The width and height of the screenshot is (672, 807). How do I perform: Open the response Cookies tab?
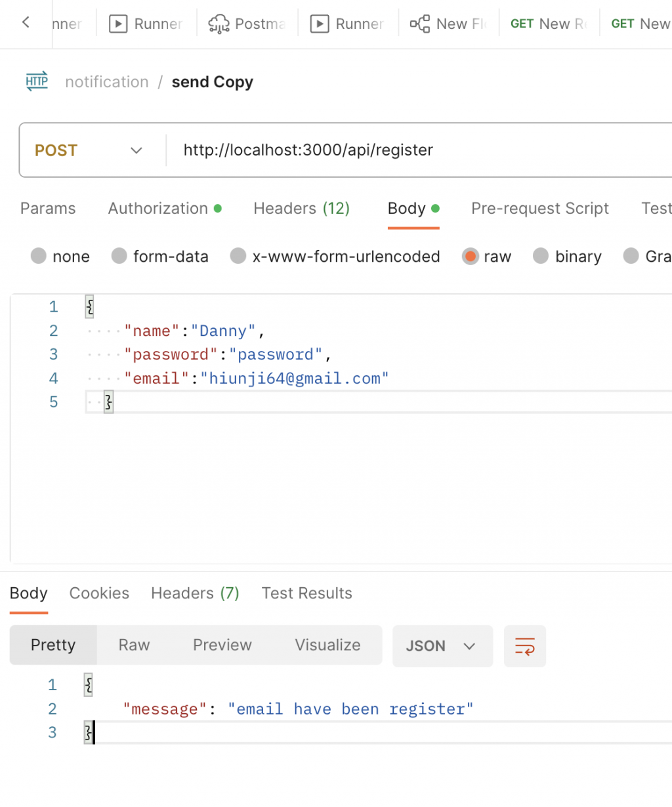click(99, 593)
